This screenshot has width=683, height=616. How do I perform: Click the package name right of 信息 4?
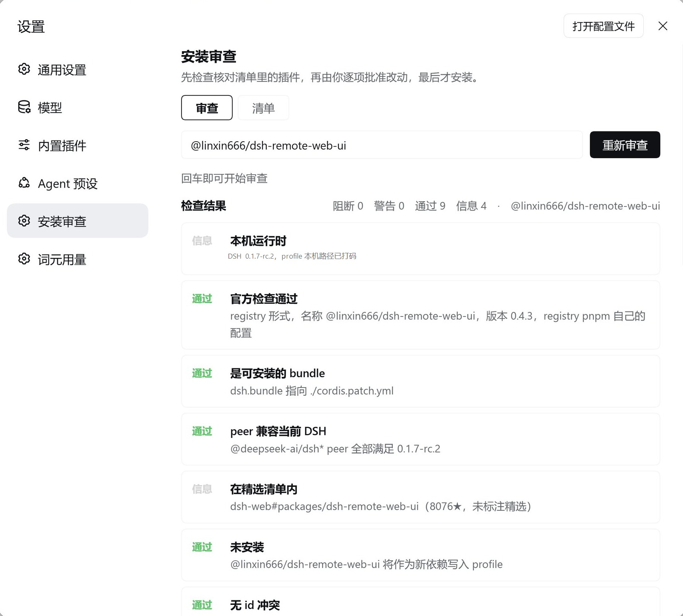pos(585,206)
